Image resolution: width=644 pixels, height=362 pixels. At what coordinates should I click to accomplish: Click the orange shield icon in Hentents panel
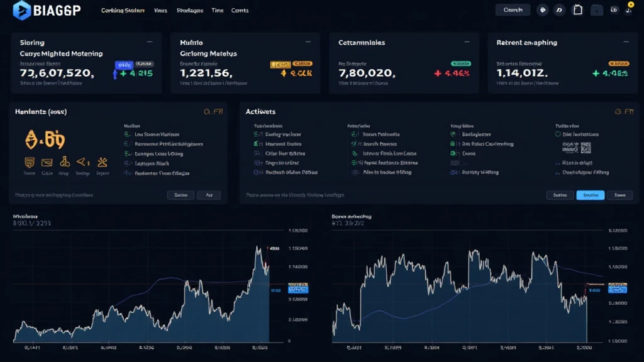(29, 162)
